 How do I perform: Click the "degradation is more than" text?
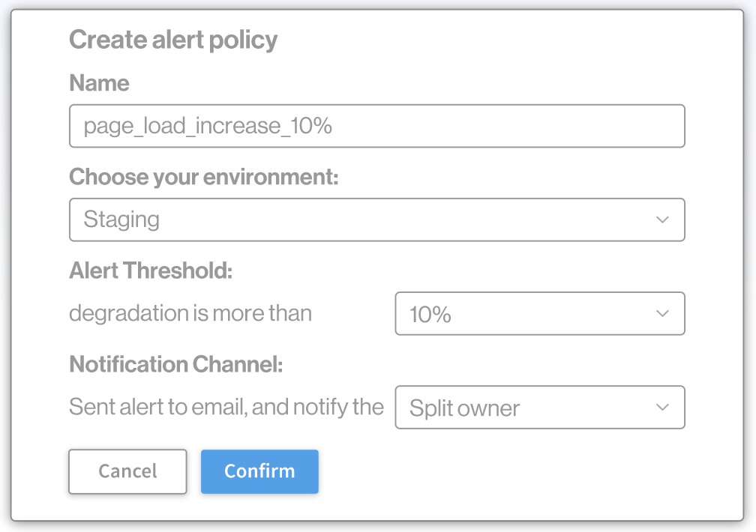coord(190,312)
